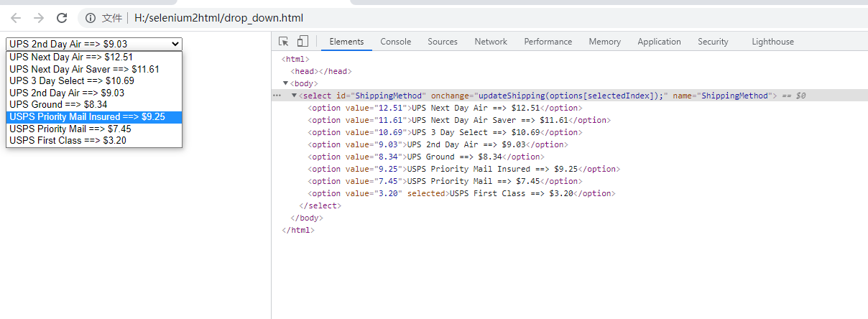Open the Network tab
The width and height of the screenshot is (868, 319).
pos(491,42)
